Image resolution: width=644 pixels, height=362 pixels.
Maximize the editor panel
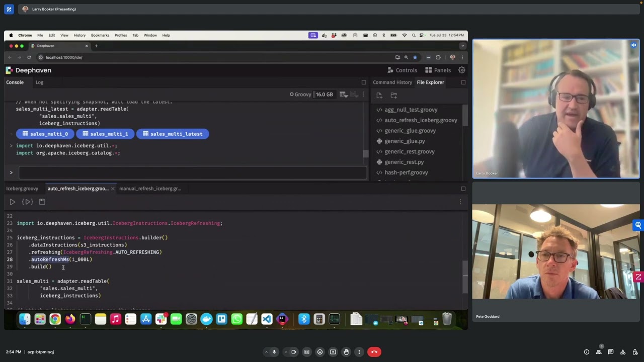click(x=463, y=189)
